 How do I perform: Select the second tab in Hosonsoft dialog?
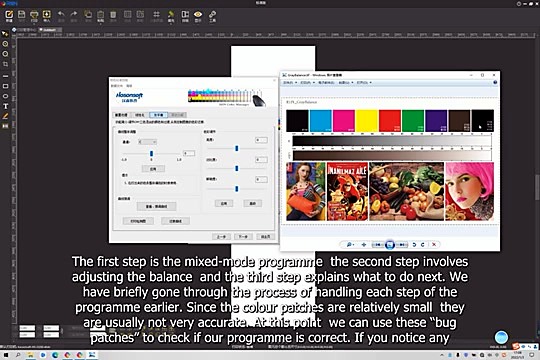(140, 115)
